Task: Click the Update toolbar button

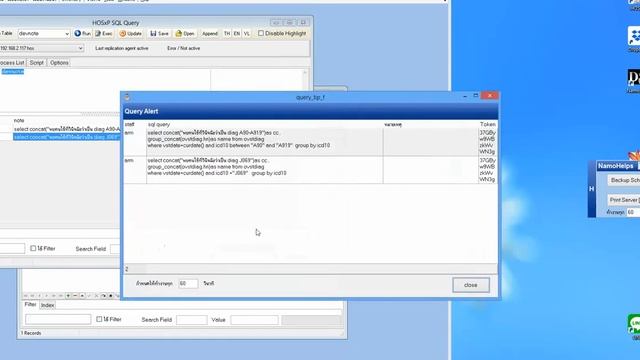Action: click(x=131, y=33)
